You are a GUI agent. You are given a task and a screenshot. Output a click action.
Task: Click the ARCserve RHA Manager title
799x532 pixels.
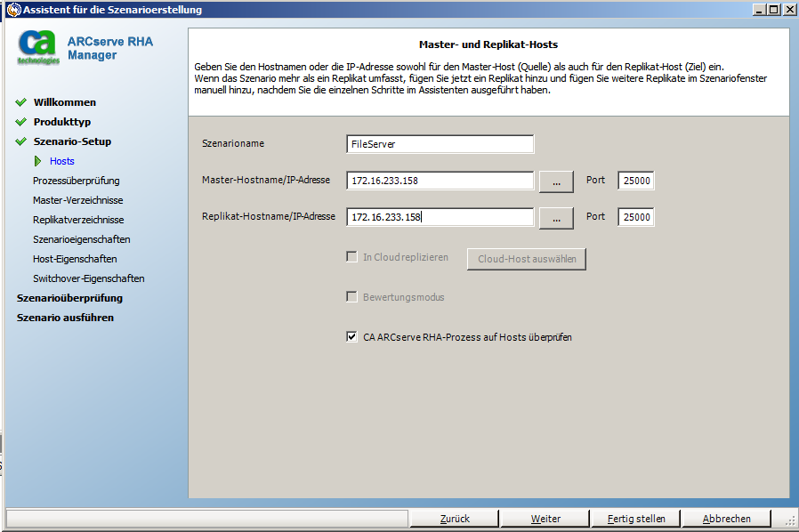[x=110, y=48]
